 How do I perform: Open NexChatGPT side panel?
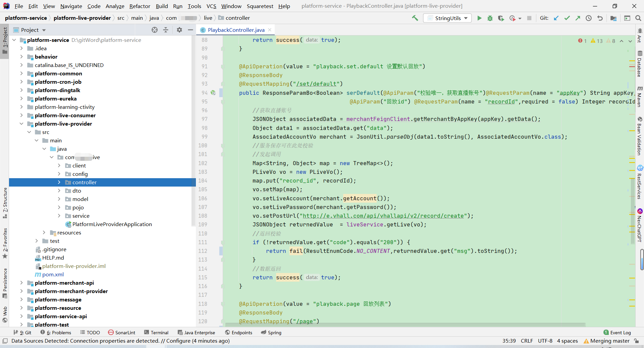coord(640,225)
